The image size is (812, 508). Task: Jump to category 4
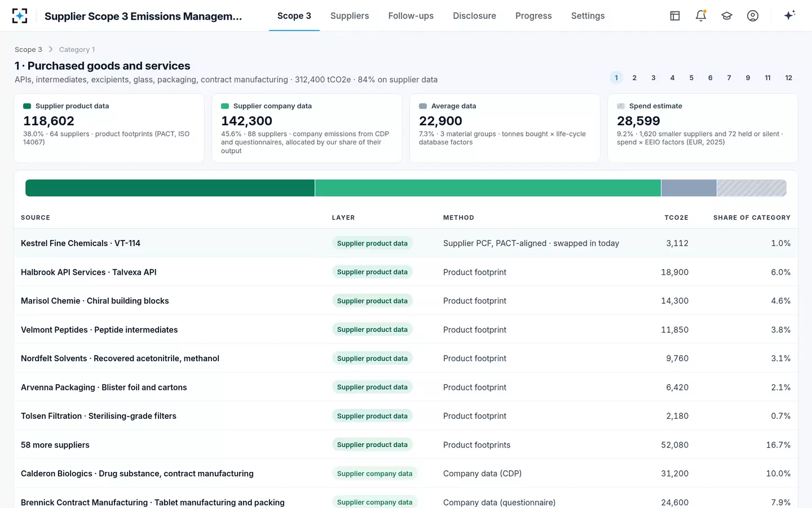672,78
